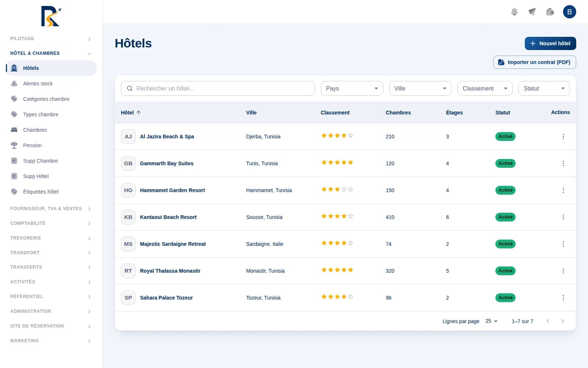Open the Pension menu entry
Screen dimensions: 588x368
coord(51,145)
